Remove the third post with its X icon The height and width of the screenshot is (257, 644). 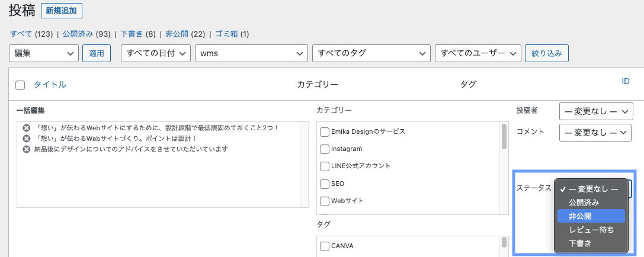point(26,149)
